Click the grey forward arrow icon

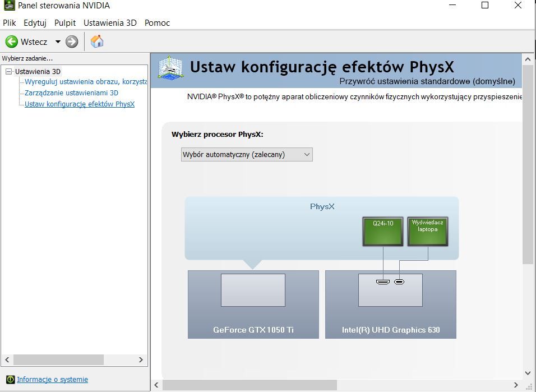tap(72, 41)
